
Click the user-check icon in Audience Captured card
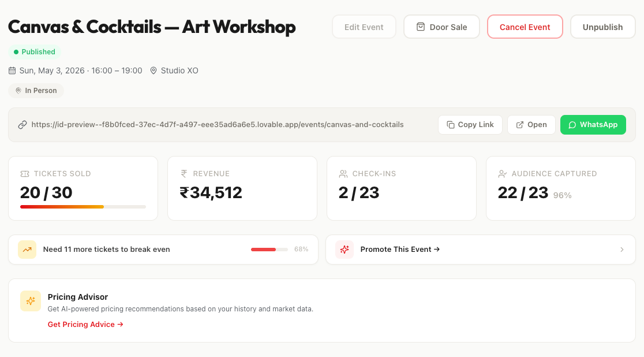(x=503, y=173)
